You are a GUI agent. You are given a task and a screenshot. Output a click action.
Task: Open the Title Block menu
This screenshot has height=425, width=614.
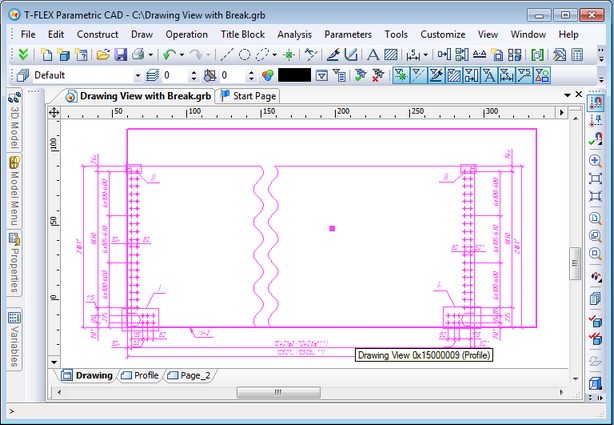(242, 34)
